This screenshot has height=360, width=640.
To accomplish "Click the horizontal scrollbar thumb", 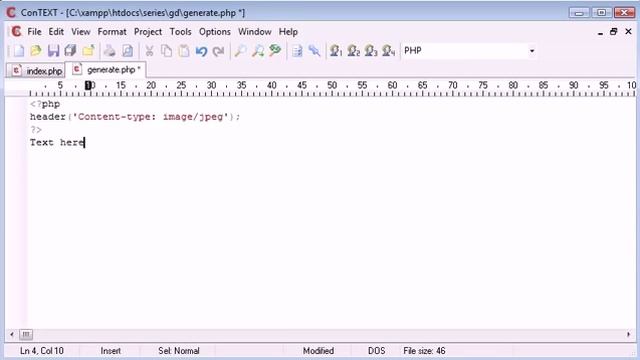I will pos(26,335).
